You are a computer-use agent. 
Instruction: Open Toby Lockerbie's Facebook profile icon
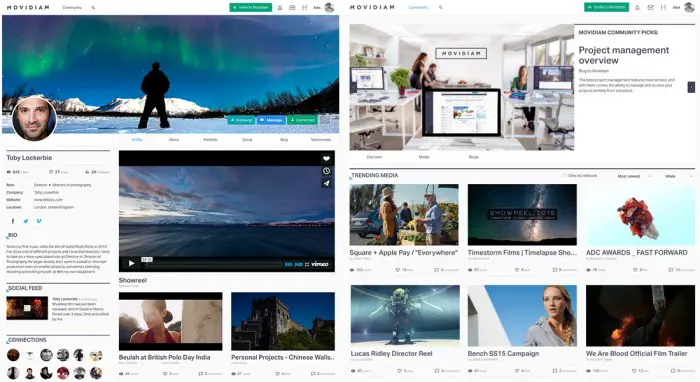point(12,221)
